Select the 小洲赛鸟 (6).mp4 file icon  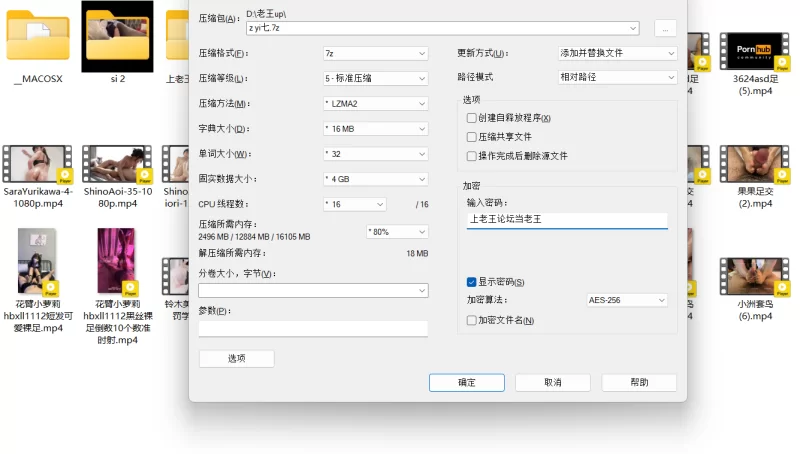coord(753,277)
